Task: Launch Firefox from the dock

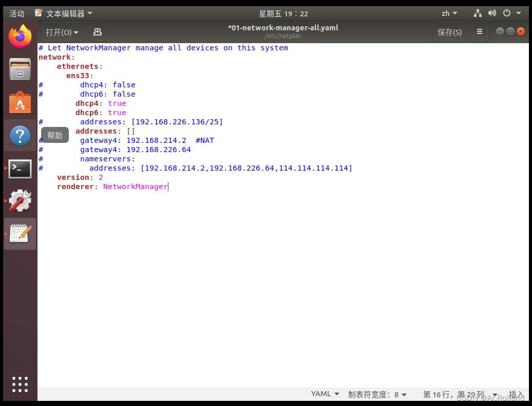Action: pos(20,36)
